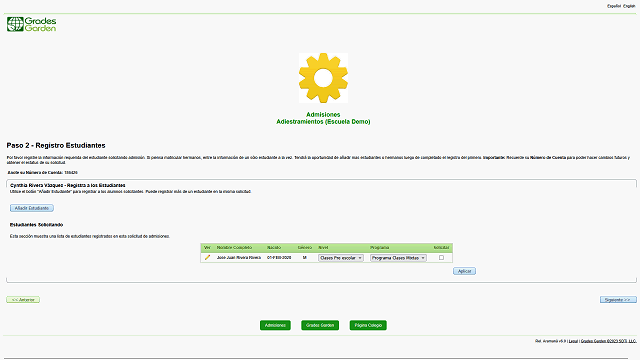Click the Género column header
The image size is (640, 360).
(304, 247)
